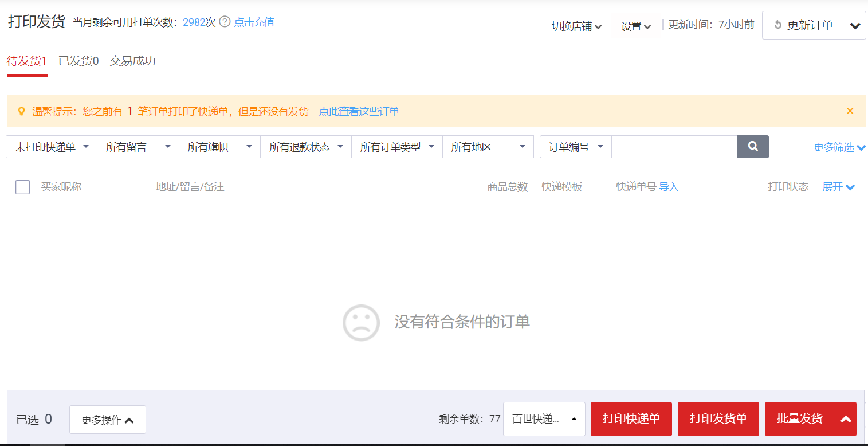The image size is (868, 446).
Task: Click the 剩余单数: 77 label
Action: pyautogui.click(x=470, y=419)
